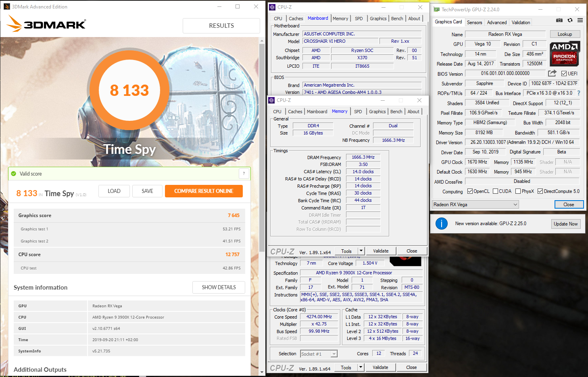Click the GPU-Z screenshot camera icon
The image size is (588, 377).
(x=559, y=20)
